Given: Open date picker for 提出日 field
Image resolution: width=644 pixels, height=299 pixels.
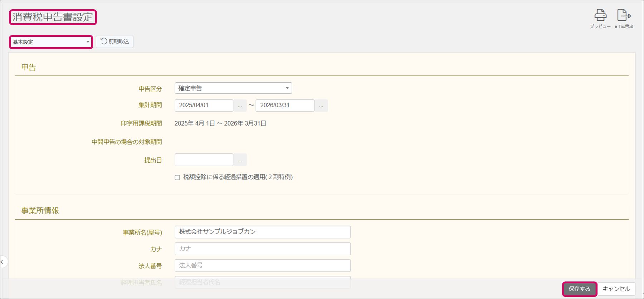Looking at the screenshot, I should point(240,160).
